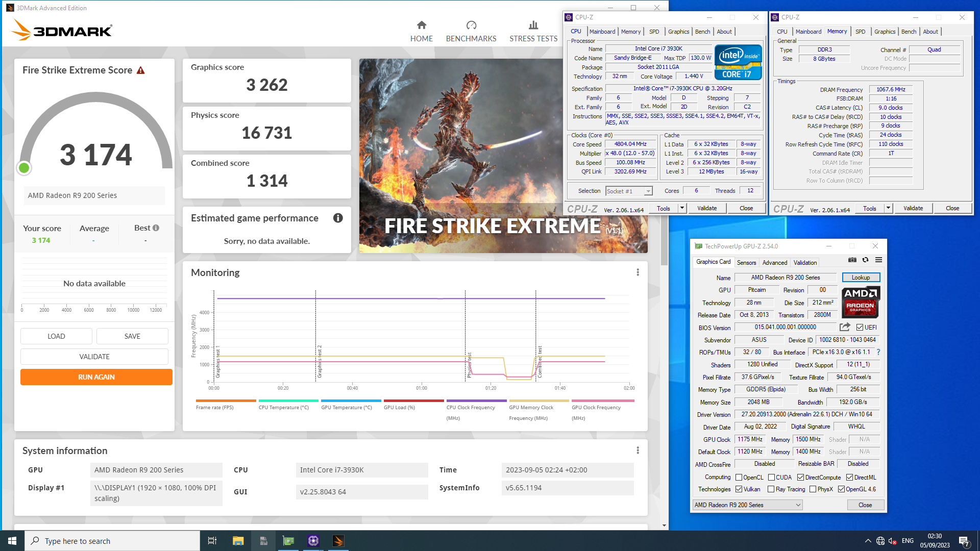
Task: Click the Intel Core i7 logo in CPU-Z
Action: (x=738, y=62)
